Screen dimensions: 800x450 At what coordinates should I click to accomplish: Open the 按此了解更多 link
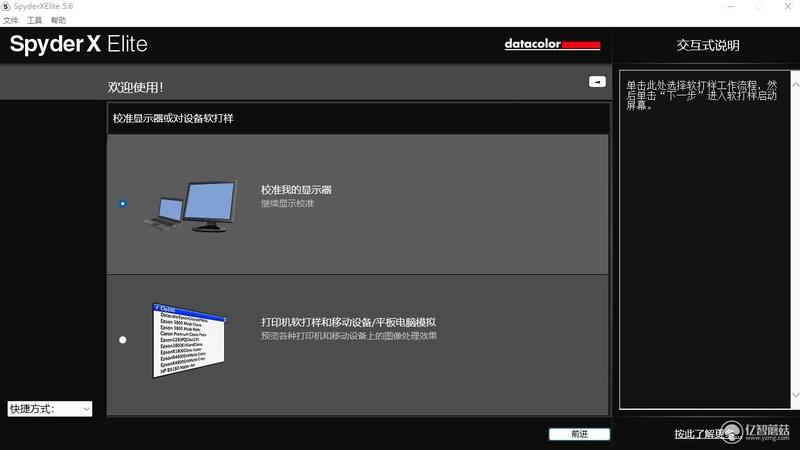tap(706, 434)
